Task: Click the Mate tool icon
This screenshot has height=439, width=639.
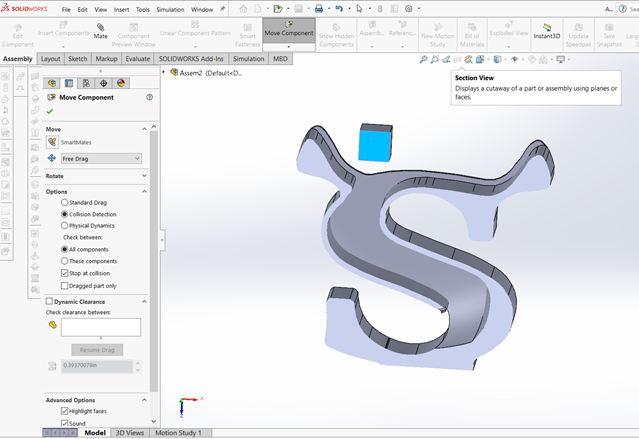Action: point(100,27)
